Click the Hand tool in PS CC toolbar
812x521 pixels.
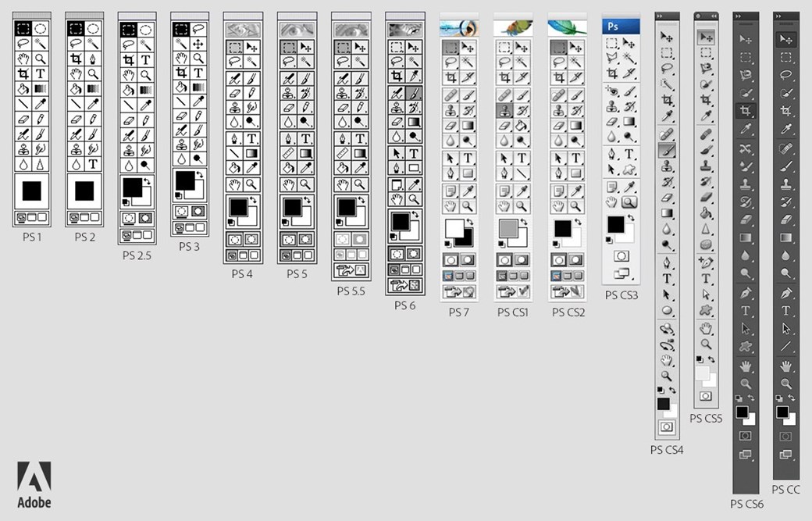(785, 366)
